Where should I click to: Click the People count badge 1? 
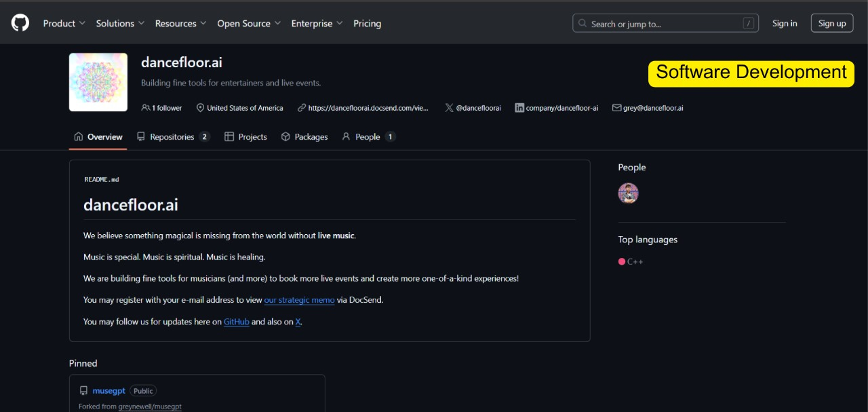tap(390, 136)
